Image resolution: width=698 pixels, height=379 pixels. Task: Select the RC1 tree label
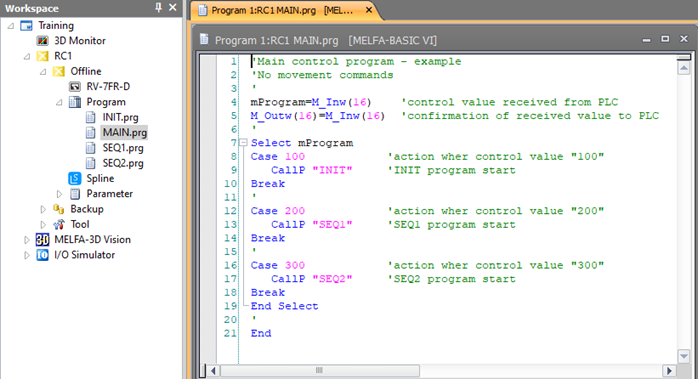pos(63,56)
